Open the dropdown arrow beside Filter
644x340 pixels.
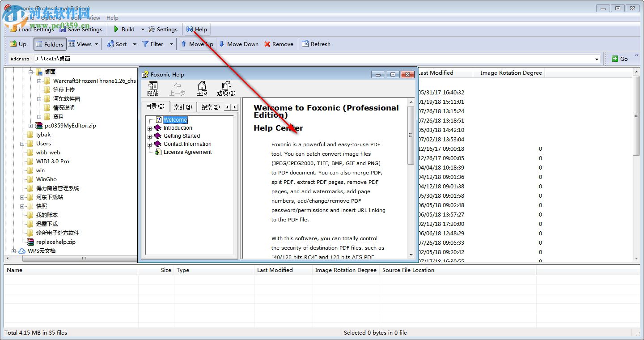[171, 44]
